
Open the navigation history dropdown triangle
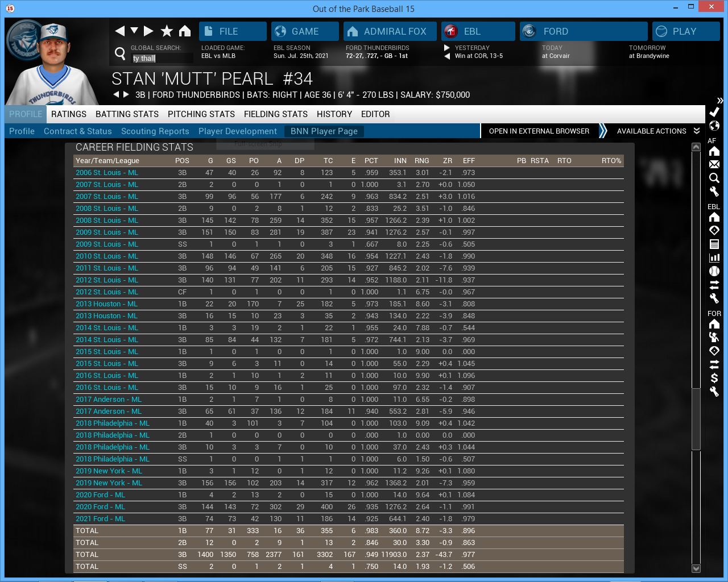[x=134, y=31]
